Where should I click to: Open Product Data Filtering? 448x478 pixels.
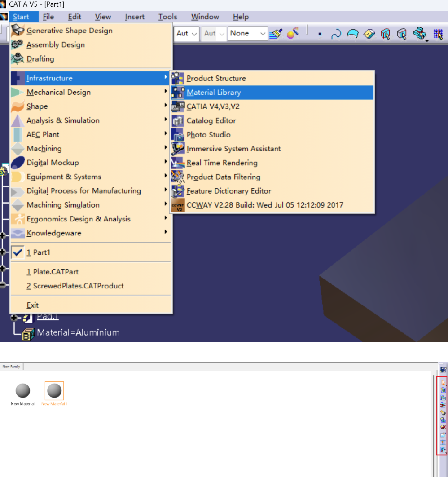pos(272,177)
